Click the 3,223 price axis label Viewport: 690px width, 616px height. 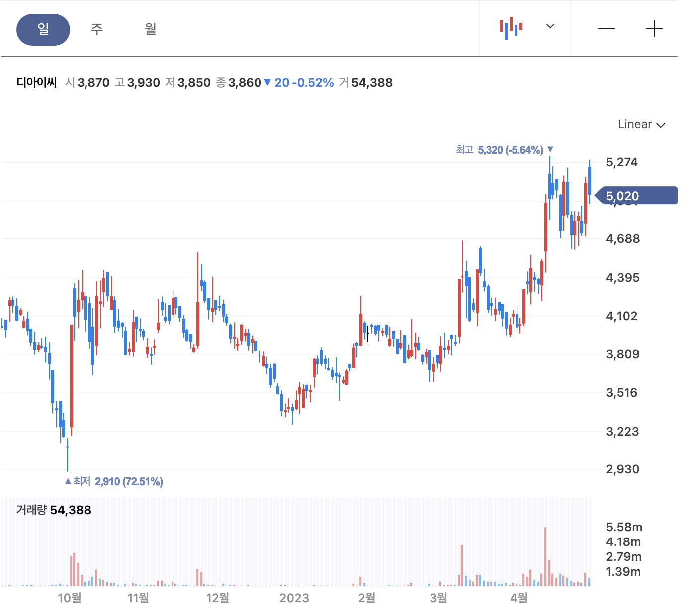[x=623, y=432]
